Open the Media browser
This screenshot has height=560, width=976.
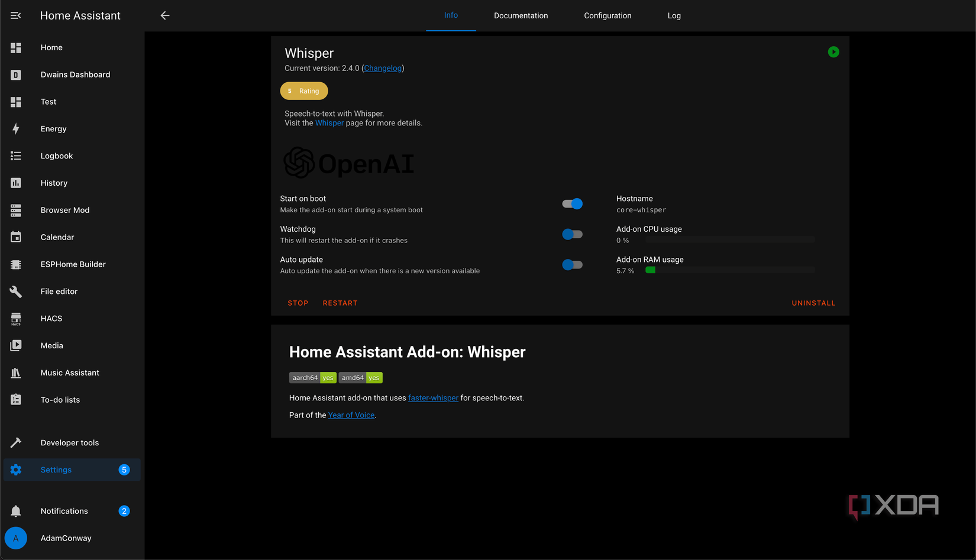point(52,345)
